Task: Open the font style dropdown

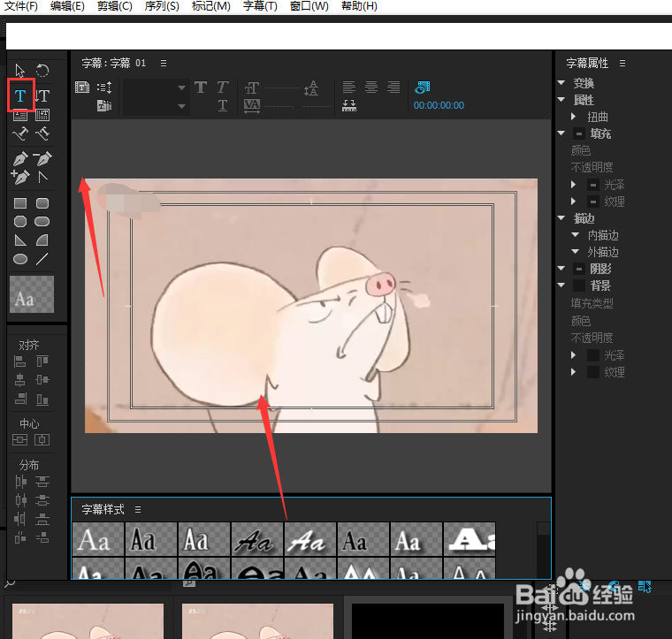Action: [x=155, y=106]
